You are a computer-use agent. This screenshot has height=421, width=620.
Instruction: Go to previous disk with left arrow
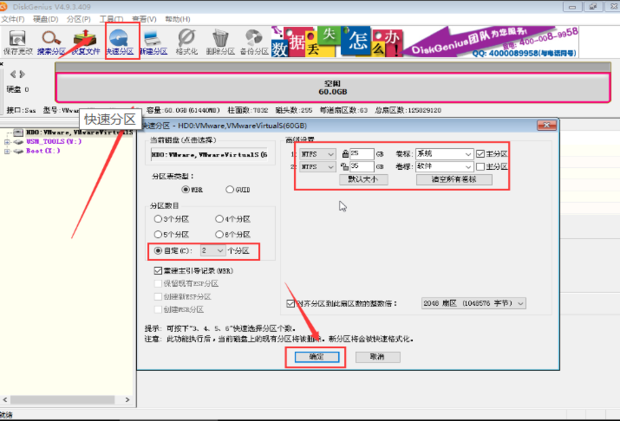point(13,74)
